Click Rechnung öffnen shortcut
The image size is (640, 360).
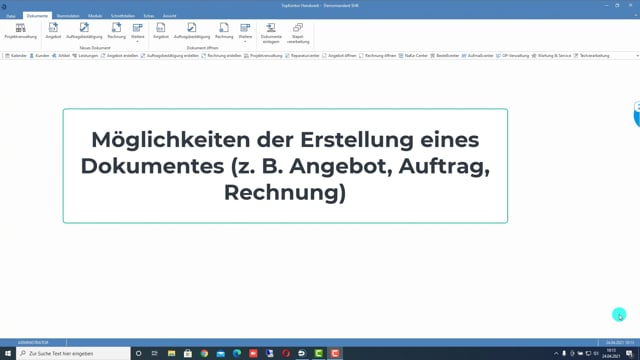tap(378, 56)
